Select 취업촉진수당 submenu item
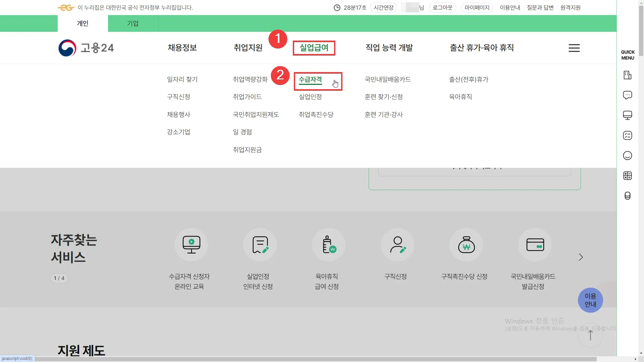 [316, 115]
